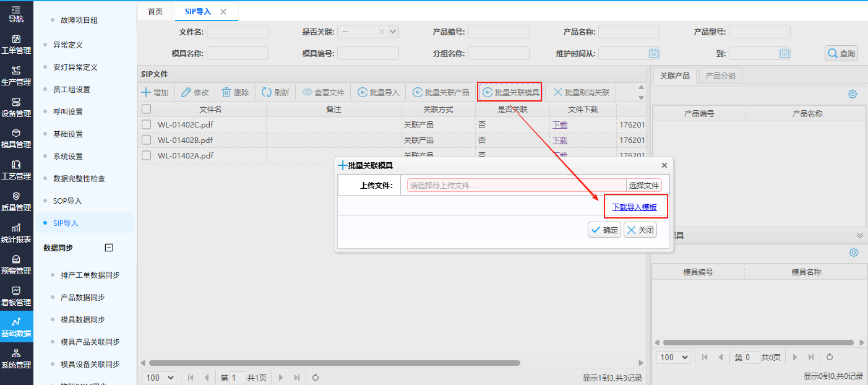
Task: Click the 查询 search button
Action: click(x=841, y=54)
